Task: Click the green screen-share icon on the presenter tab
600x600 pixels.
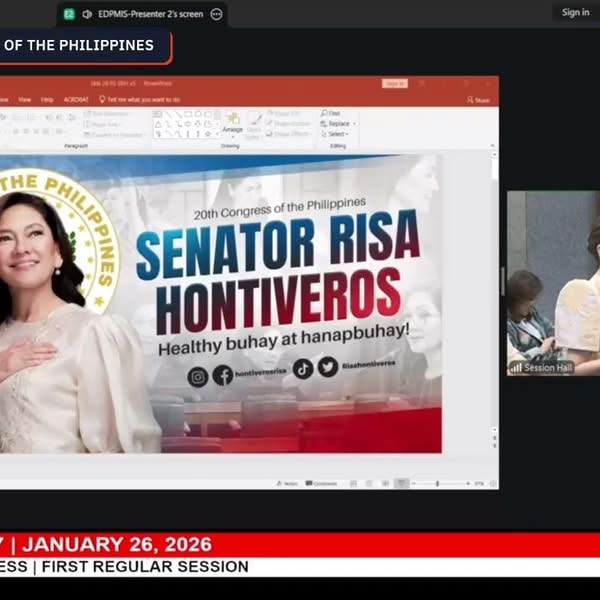Action: pyautogui.click(x=69, y=14)
